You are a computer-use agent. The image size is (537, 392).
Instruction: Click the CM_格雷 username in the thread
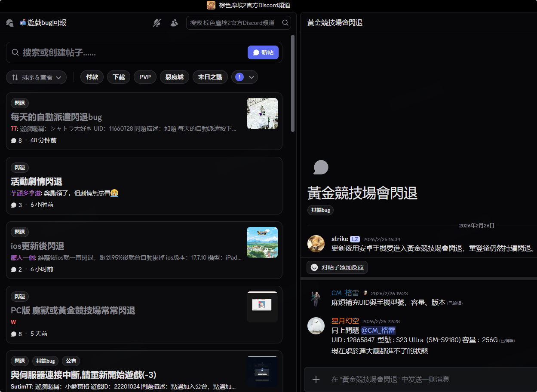(345, 293)
